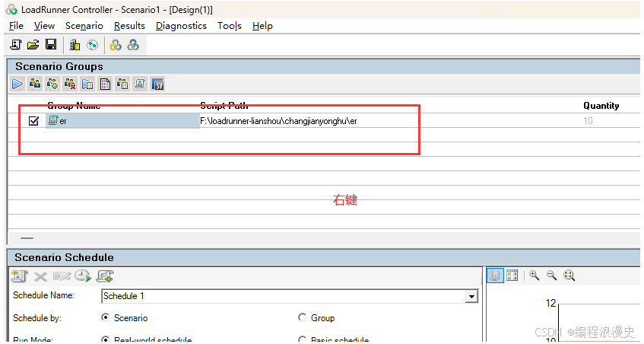Click the Quantity column header
This screenshot has width=644, height=344.
[601, 106]
